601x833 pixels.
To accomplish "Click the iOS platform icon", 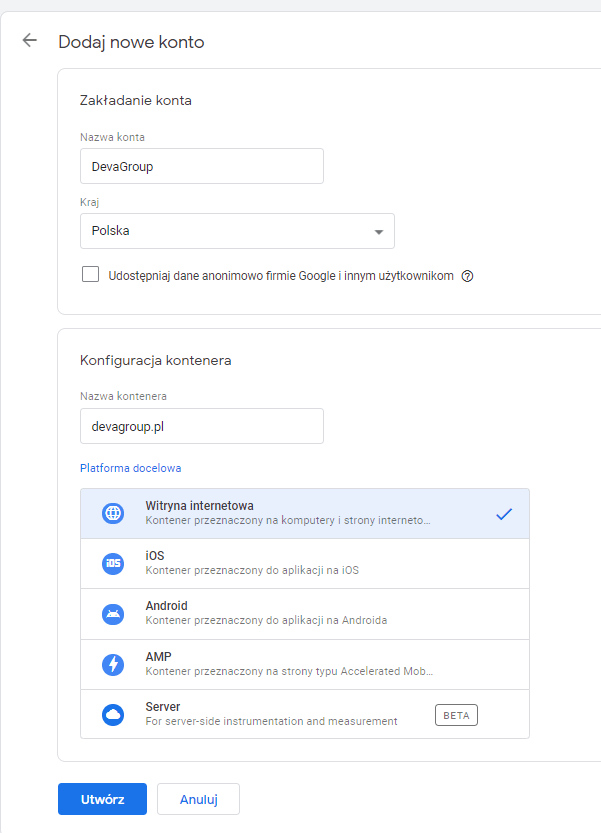I will point(113,564).
